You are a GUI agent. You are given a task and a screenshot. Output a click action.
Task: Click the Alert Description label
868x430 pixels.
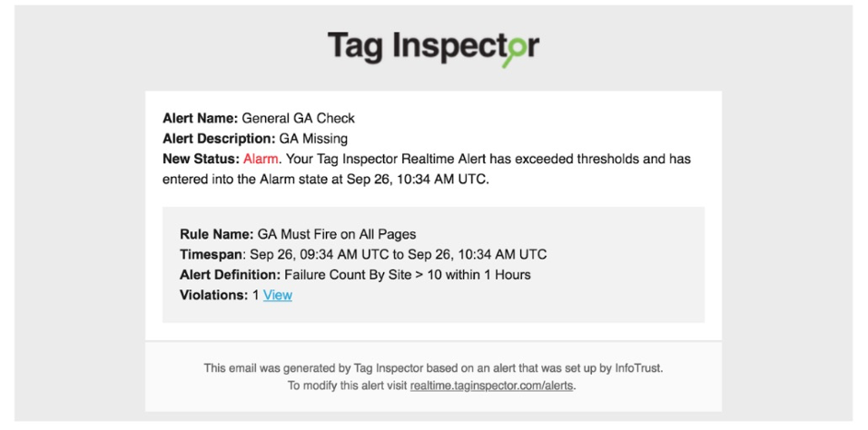(x=219, y=139)
